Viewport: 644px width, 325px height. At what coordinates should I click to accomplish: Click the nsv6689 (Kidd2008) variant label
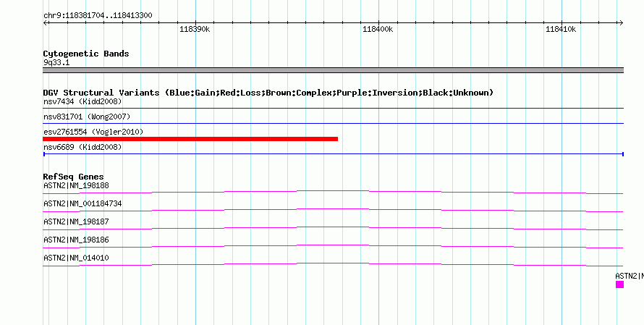[x=82, y=147]
